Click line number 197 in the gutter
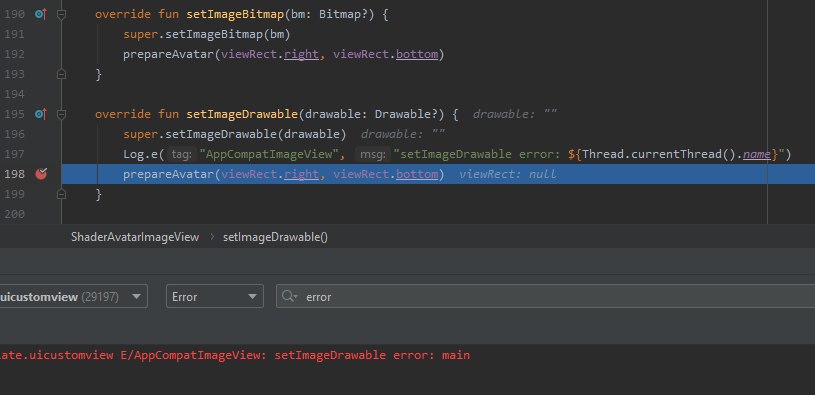The image size is (815, 395). [14, 154]
